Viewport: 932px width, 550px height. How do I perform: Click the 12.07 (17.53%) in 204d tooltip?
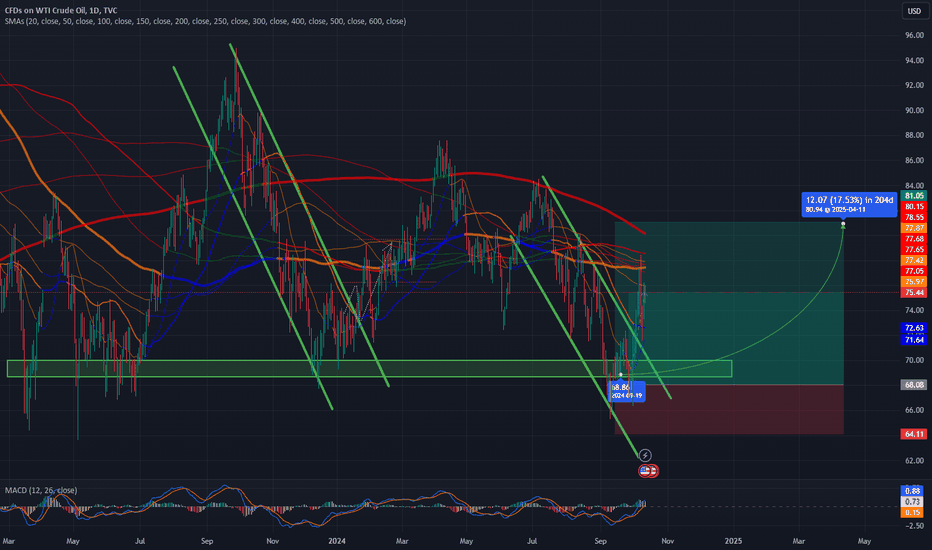click(x=849, y=205)
